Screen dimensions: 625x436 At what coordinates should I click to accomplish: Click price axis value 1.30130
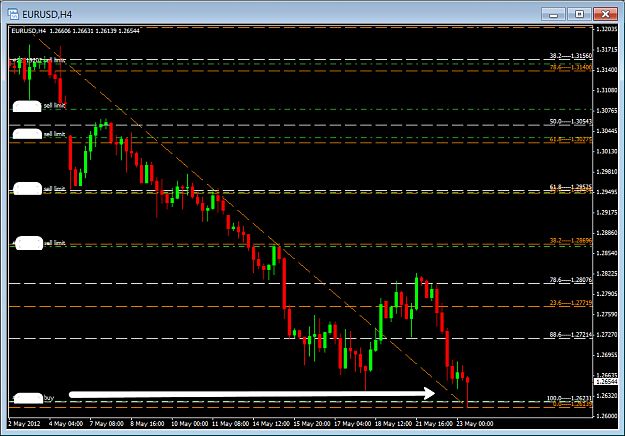pos(607,151)
